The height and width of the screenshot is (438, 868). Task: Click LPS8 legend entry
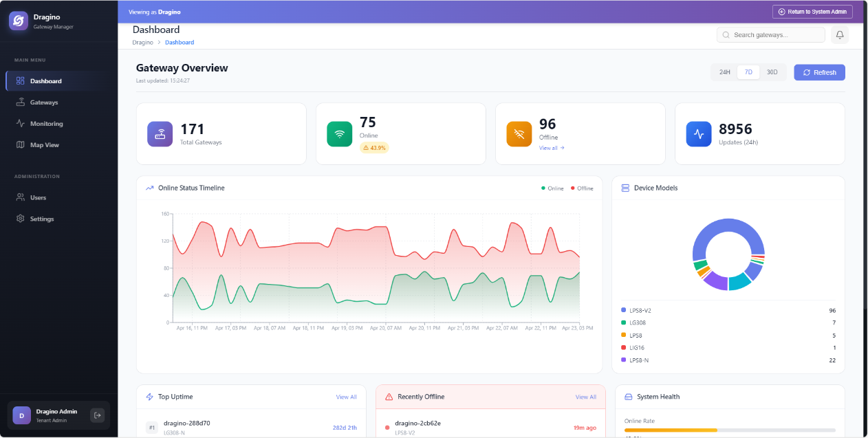(x=728, y=336)
